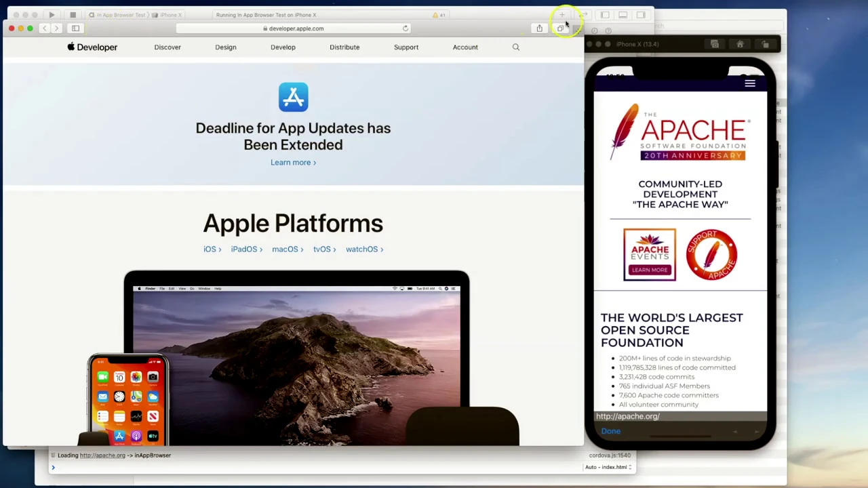Open the tvOS platform link
This screenshot has height=488, width=868.
tap(324, 249)
